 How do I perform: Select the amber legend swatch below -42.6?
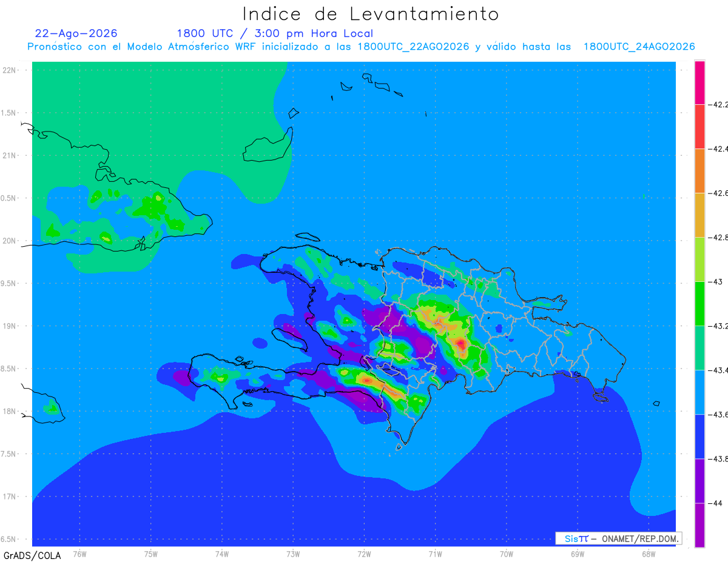pyautogui.click(x=699, y=215)
